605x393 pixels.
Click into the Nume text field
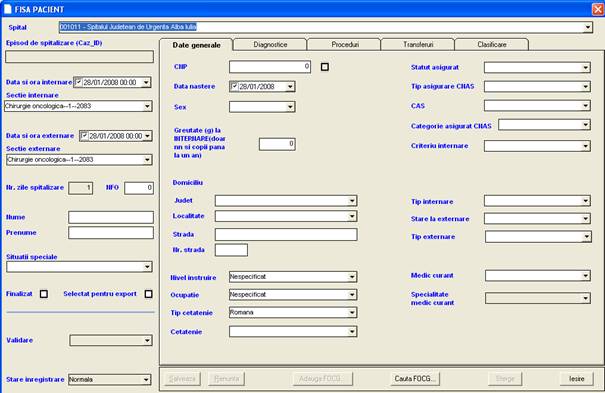(x=111, y=217)
